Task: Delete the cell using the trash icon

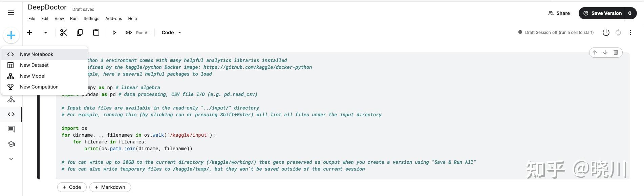Action: (616, 52)
